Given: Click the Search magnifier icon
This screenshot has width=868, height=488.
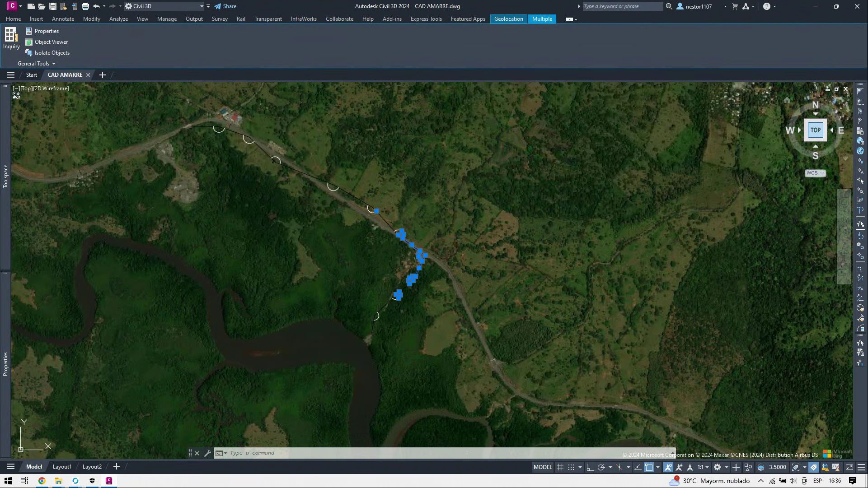Looking at the screenshot, I should pyautogui.click(x=669, y=6).
